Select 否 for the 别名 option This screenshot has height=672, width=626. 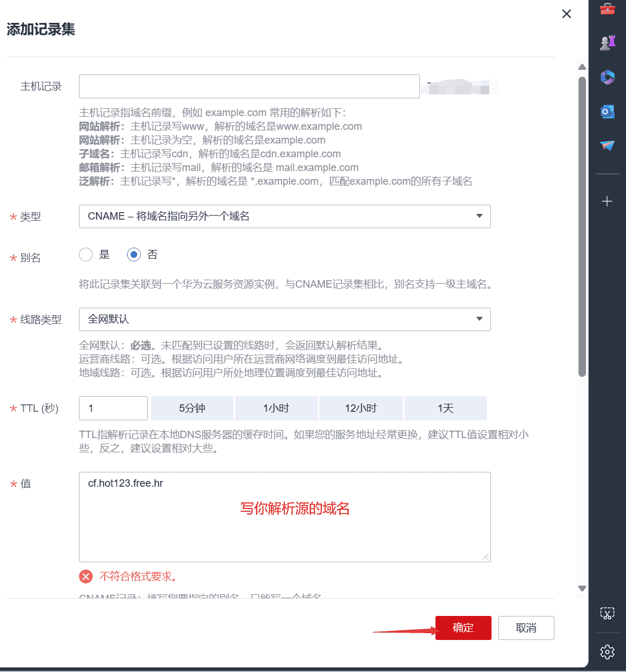pyautogui.click(x=134, y=255)
